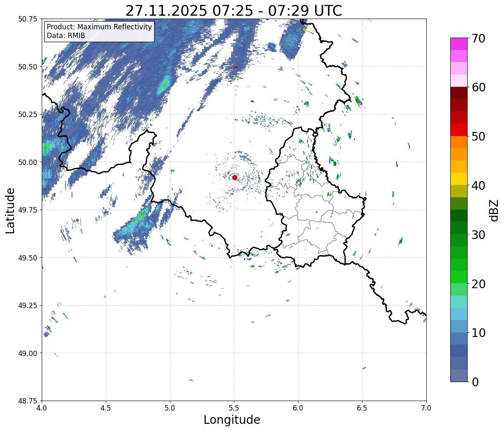Click the latitude tick label 49.75
The image size is (504, 430).
point(28,210)
